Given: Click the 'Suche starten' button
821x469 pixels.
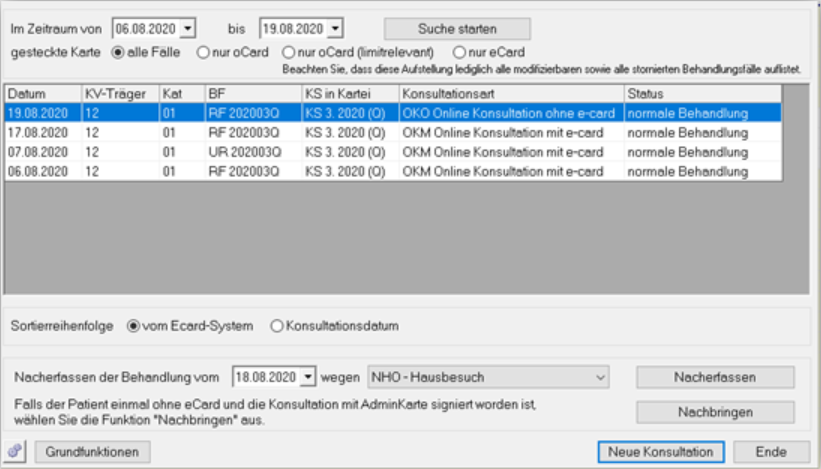Looking at the screenshot, I should (457, 29).
